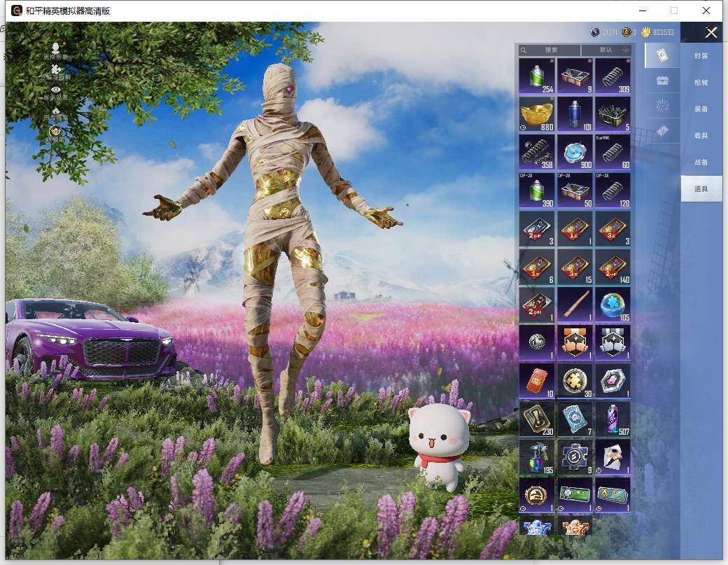Select the ticket sub-category icon

point(662,131)
